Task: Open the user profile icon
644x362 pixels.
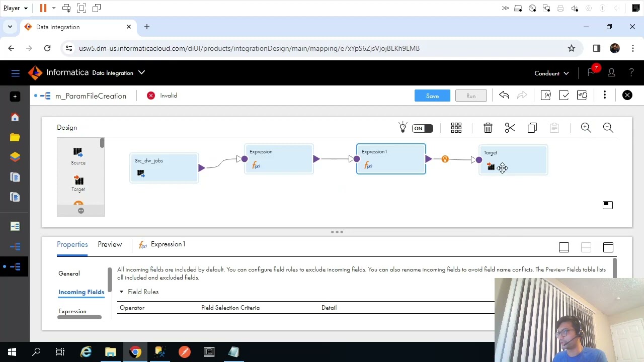Action: click(612, 73)
